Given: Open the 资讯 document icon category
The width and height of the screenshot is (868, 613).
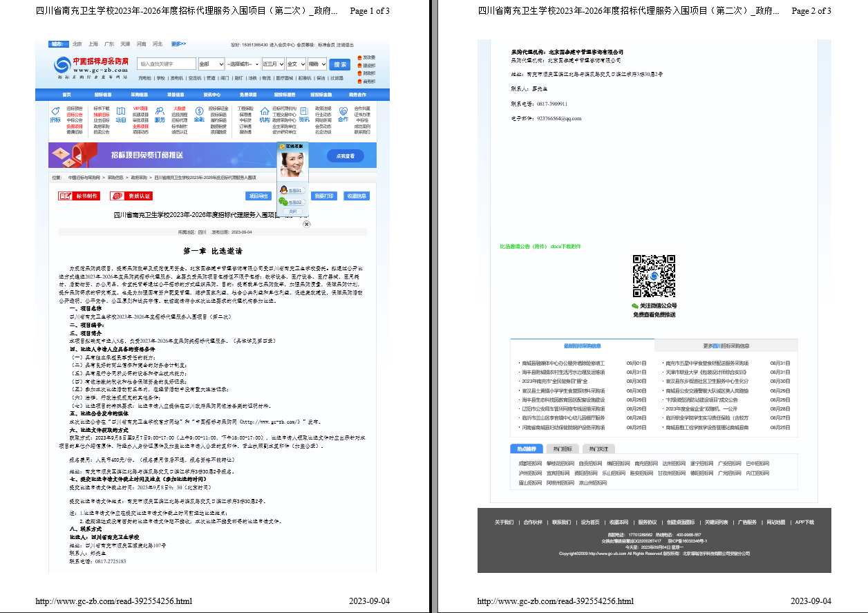Looking at the screenshot, I should pos(304,114).
